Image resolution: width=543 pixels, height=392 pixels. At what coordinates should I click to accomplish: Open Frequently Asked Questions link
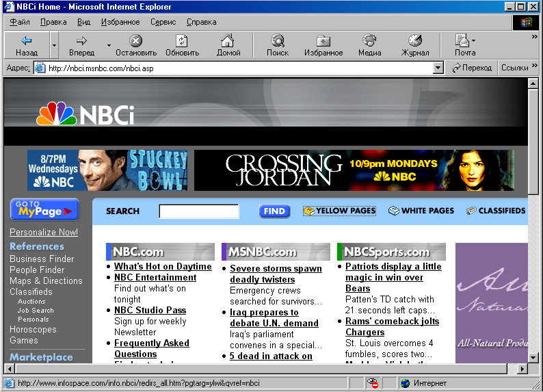point(152,348)
